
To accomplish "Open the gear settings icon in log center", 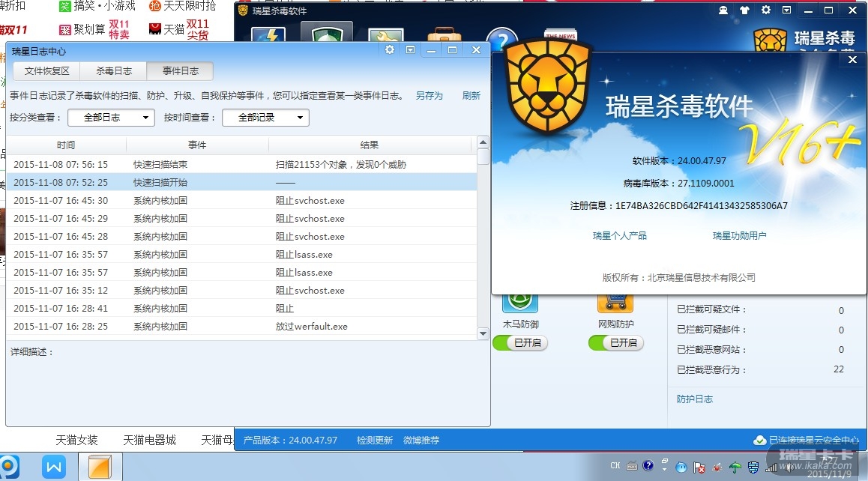I will coord(390,49).
